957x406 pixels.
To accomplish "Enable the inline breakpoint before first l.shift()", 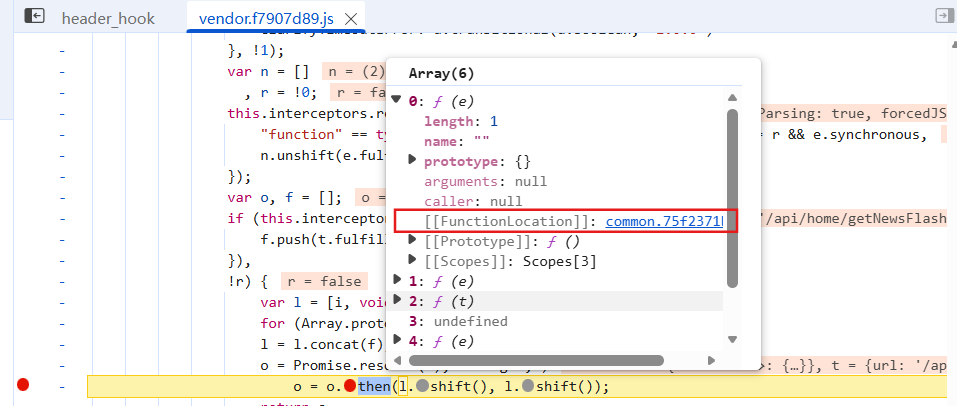I will click(423, 387).
